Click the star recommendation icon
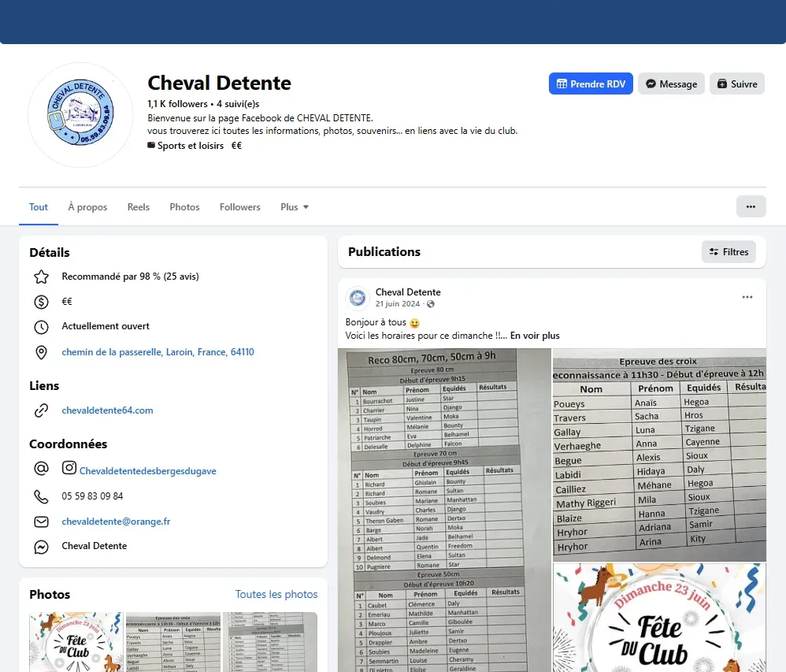 click(x=41, y=277)
